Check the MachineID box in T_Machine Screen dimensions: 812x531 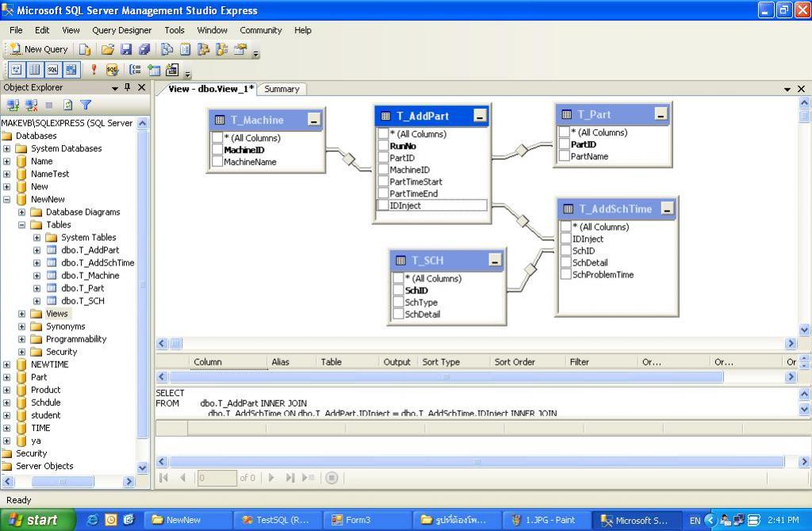tap(217, 150)
